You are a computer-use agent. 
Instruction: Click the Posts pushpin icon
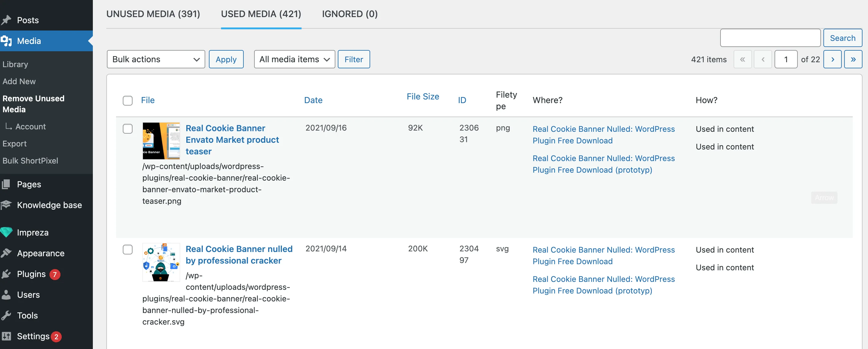pyautogui.click(x=6, y=20)
